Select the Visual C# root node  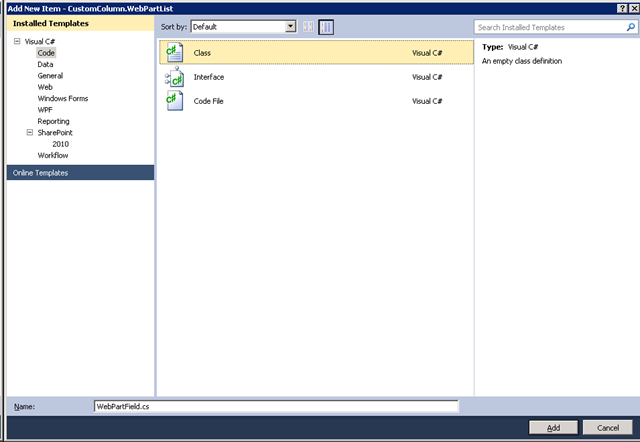coord(40,41)
